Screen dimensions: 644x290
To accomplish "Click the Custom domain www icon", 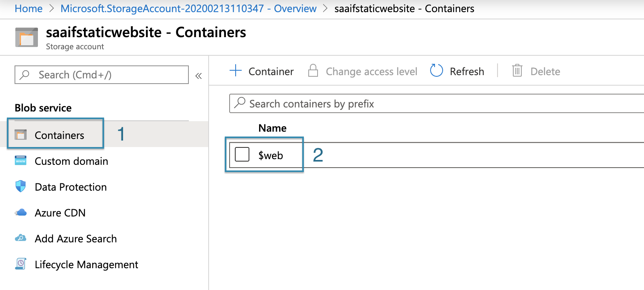I will 21,160.
